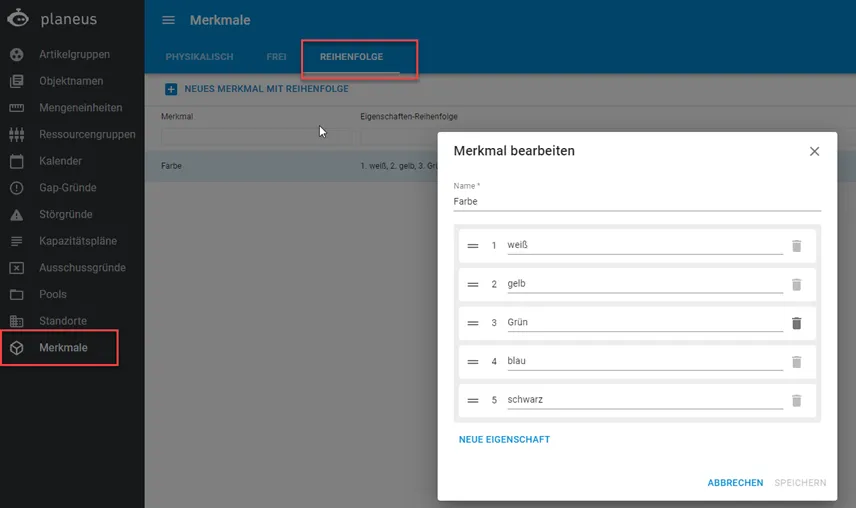This screenshot has height=508, width=856.
Task: Click the Merkmal column filter field
Action: [257, 137]
